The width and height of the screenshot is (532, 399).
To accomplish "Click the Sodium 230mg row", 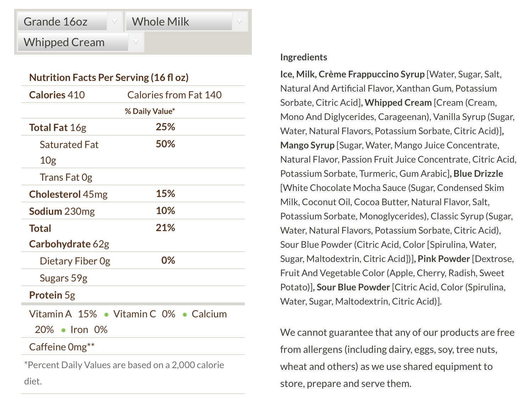I will pyautogui.click(x=133, y=211).
